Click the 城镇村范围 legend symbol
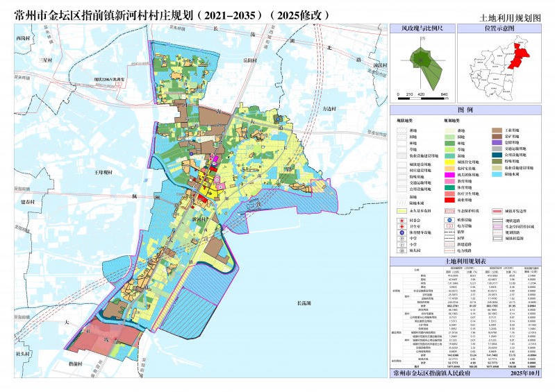 (x=497, y=239)
